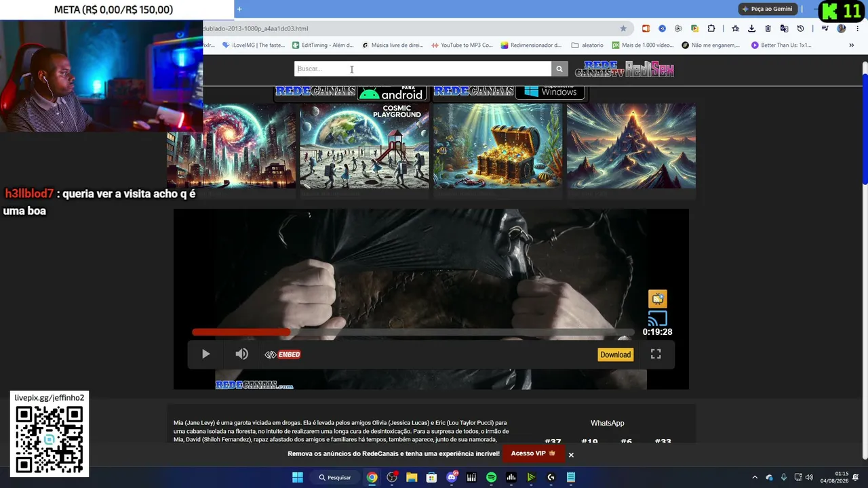This screenshot has width=868, height=488.
Task: Open the Chrome extensions puzzle icon
Action: [711, 28]
